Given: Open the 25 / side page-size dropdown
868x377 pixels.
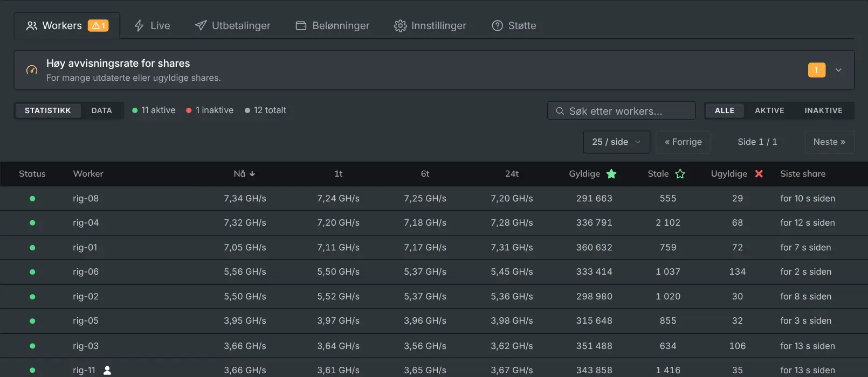Looking at the screenshot, I should 616,142.
